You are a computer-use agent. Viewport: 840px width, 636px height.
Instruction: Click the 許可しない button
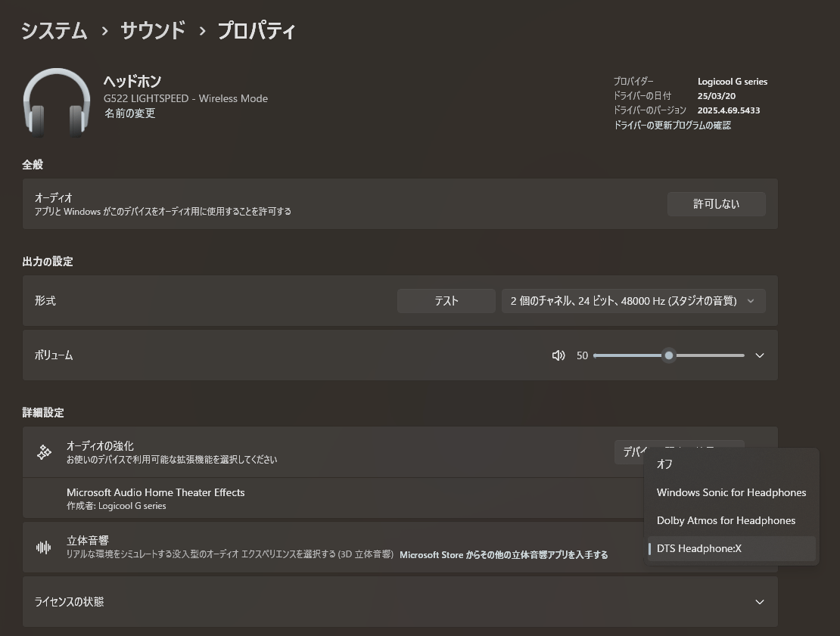click(x=716, y=204)
